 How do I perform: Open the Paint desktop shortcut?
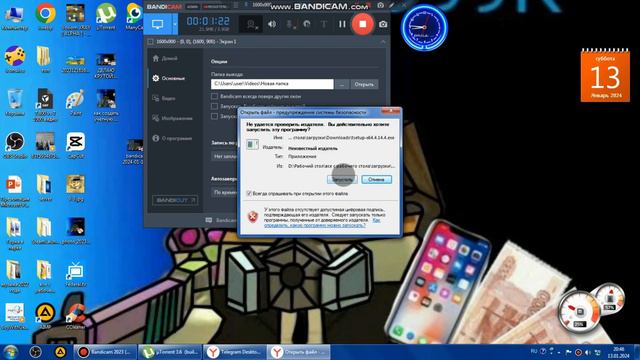[x=76, y=102]
